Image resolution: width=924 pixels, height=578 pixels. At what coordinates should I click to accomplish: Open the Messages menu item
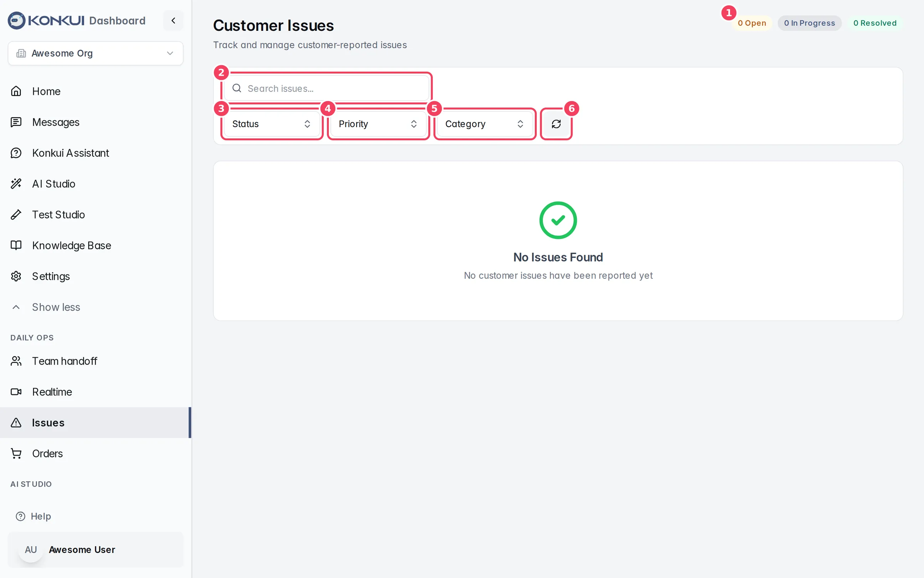coord(95,122)
